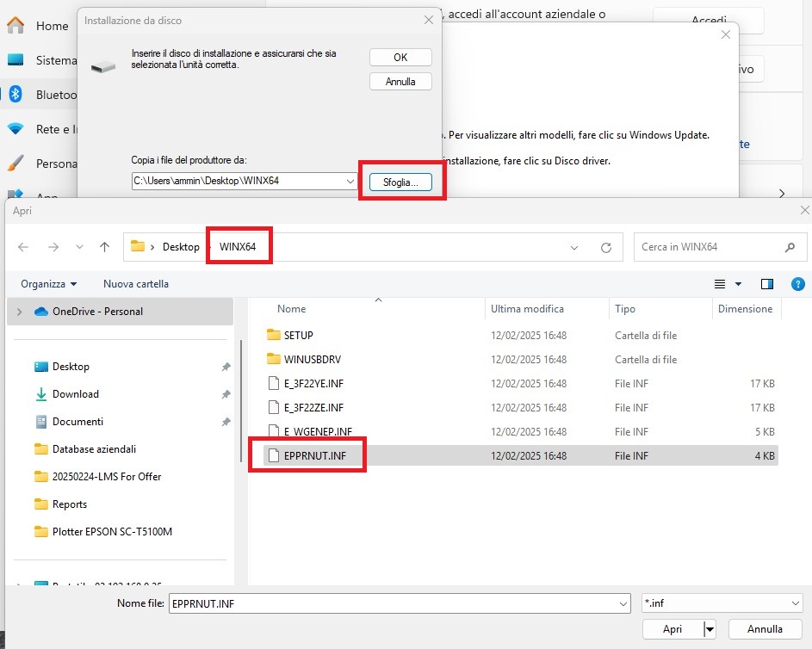Expand the Organizza menu

click(x=49, y=283)
